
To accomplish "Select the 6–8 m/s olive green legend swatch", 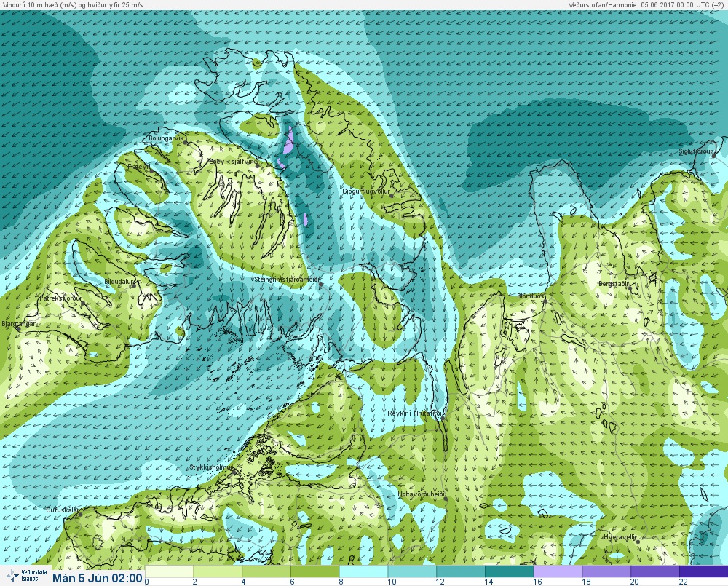I will click(x=315, y=571).
